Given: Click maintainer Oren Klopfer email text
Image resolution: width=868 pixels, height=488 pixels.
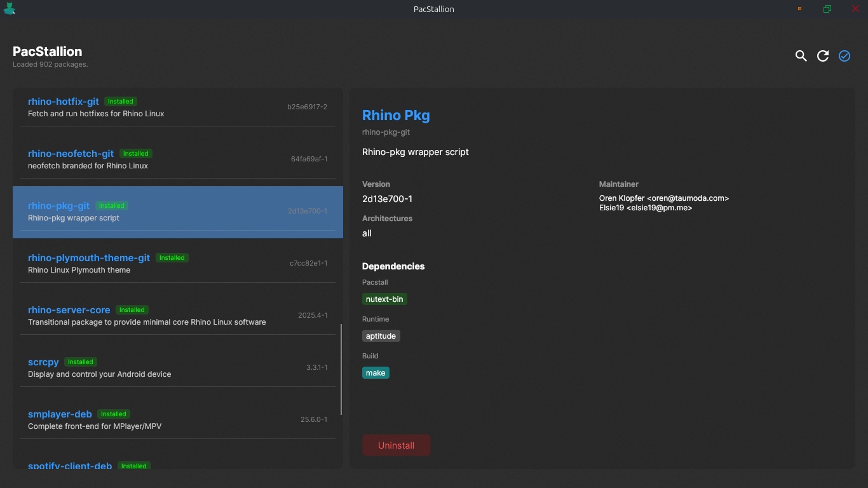Looking at the screenshot, I should click(x=664, y=198).
